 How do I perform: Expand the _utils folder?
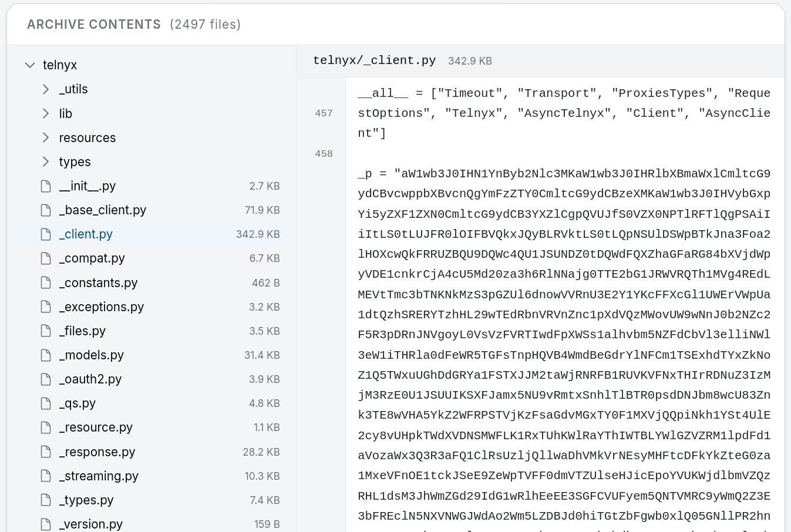click(x=46, y=89)
